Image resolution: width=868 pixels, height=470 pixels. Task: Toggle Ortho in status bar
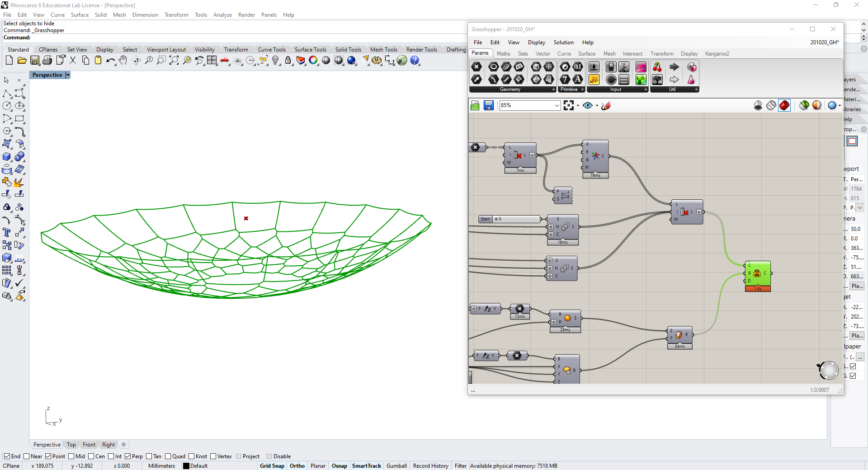(297, 466)
